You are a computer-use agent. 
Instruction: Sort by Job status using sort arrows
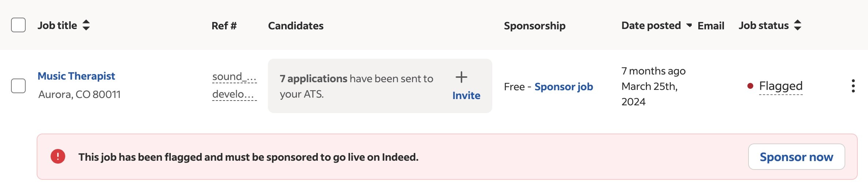click(x=798, y=25)
